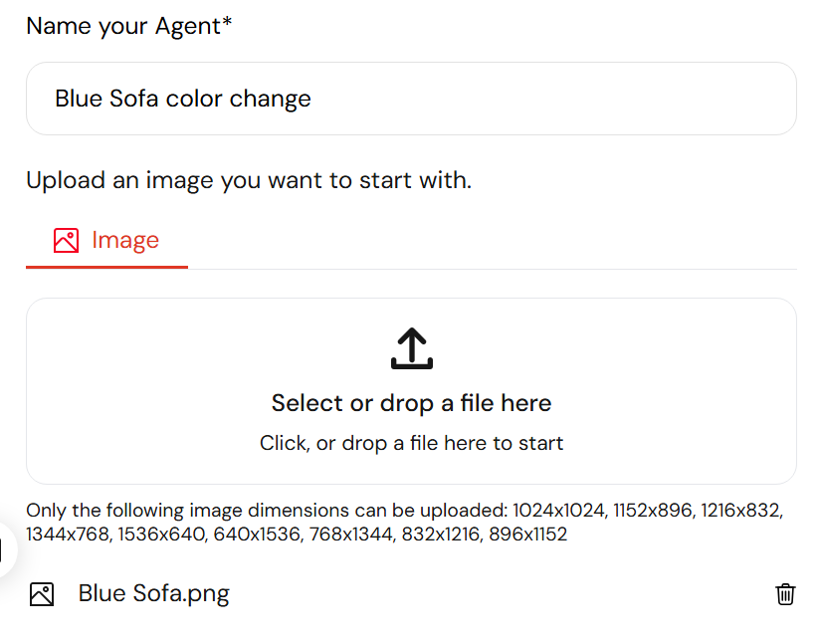Select the Blue Sofa.png file name
821x644 pixels.
[x=154, y=594]
